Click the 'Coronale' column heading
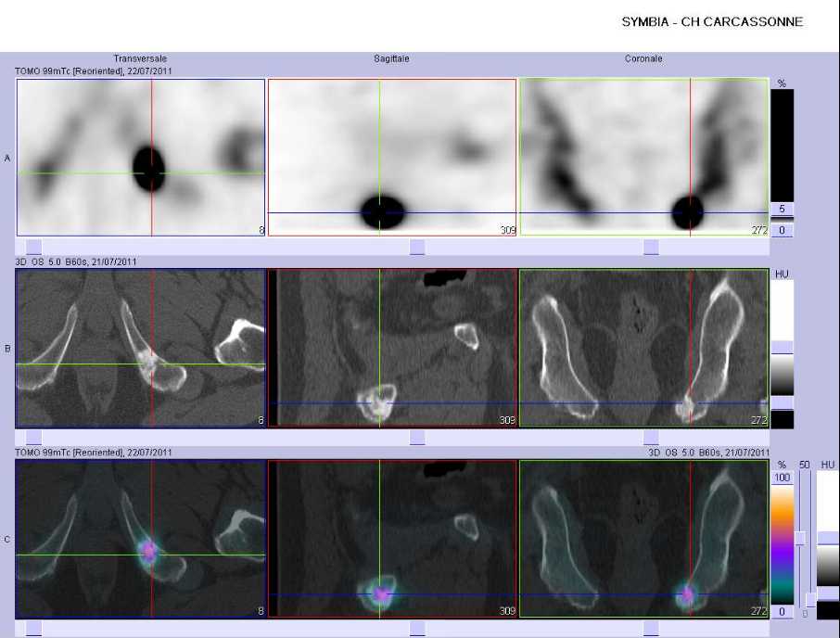 [x=643, y=58]
